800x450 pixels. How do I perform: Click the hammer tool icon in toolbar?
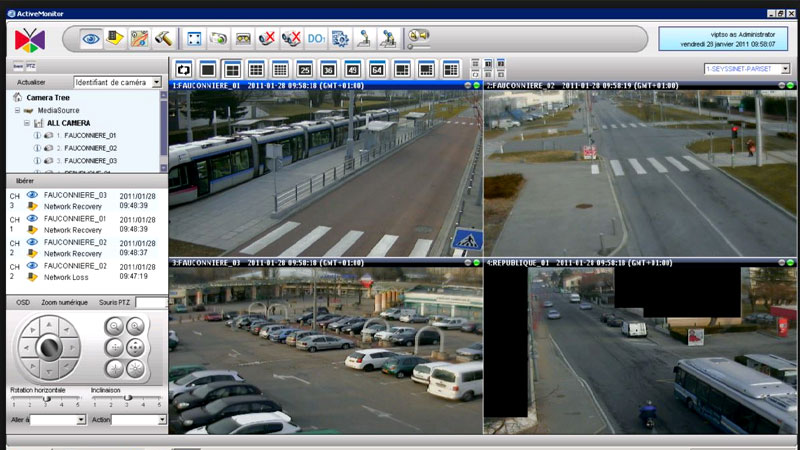[x=164, y=39]
